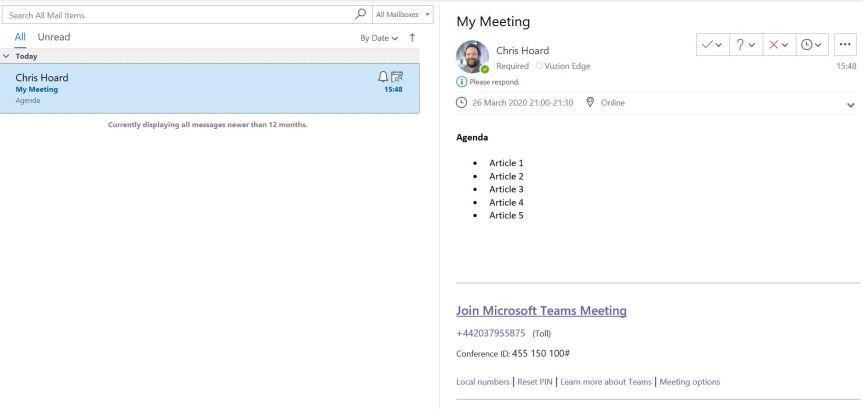Click the search magnifier icon
The image size is (863, 409).
click(360, 15)
